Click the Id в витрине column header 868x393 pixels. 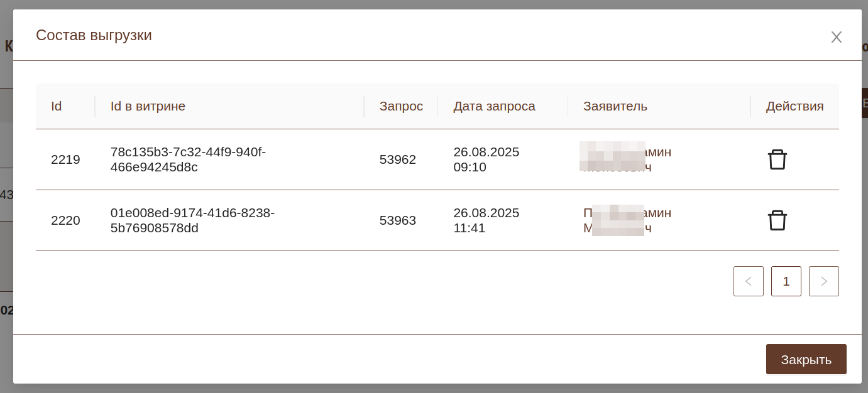pyautogui.click(x=148, y=106)
